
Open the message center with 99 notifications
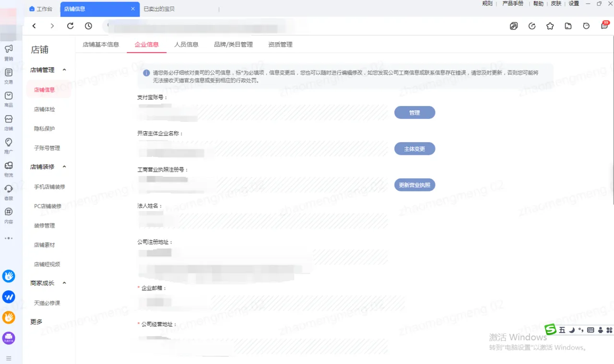604,26
